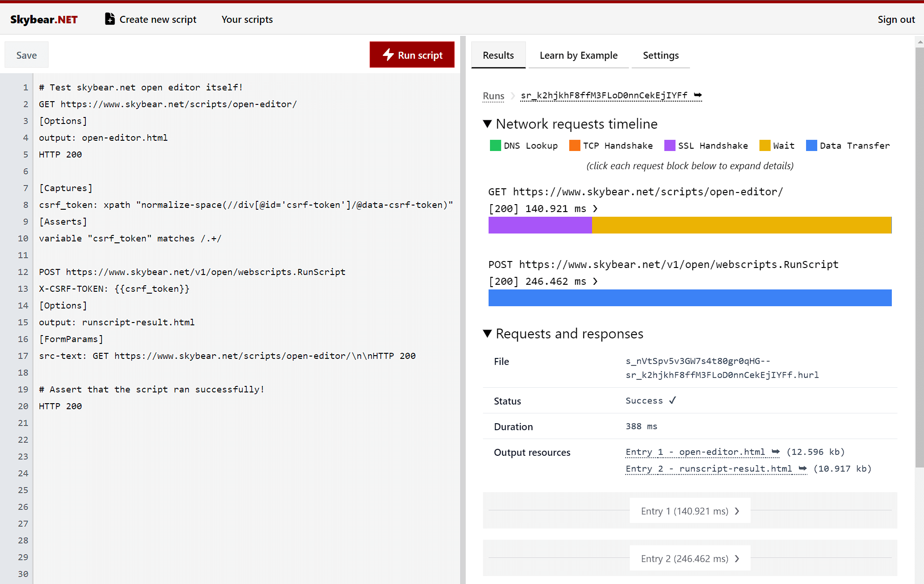Switch to the Learn by Example tab

579,55
